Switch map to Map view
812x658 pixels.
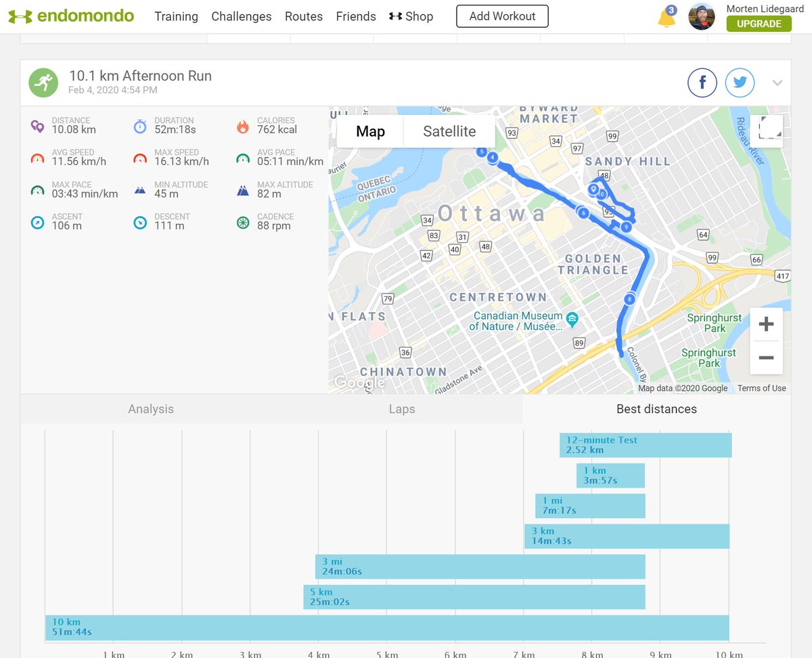click(370, 131)
